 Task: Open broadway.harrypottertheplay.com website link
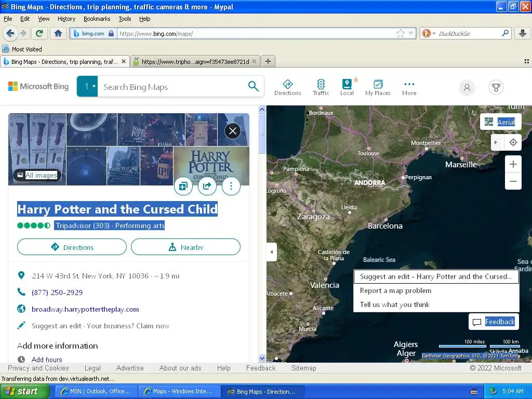click(85, 309)
